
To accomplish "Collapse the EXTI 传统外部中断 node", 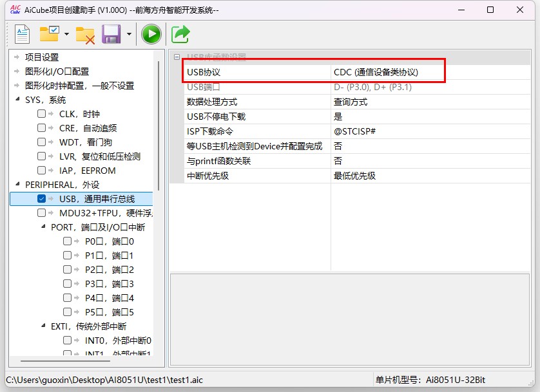I will pyautogui.click(x=43, y=326).
